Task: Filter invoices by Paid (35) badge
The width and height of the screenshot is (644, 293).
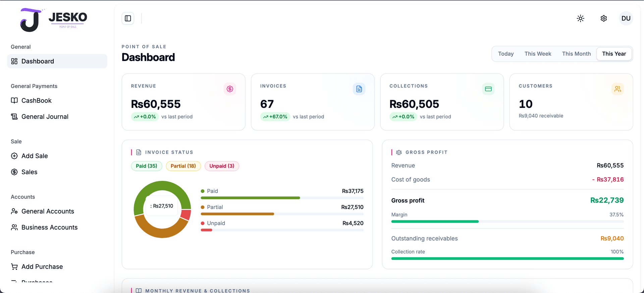Action: pos(147,166)
